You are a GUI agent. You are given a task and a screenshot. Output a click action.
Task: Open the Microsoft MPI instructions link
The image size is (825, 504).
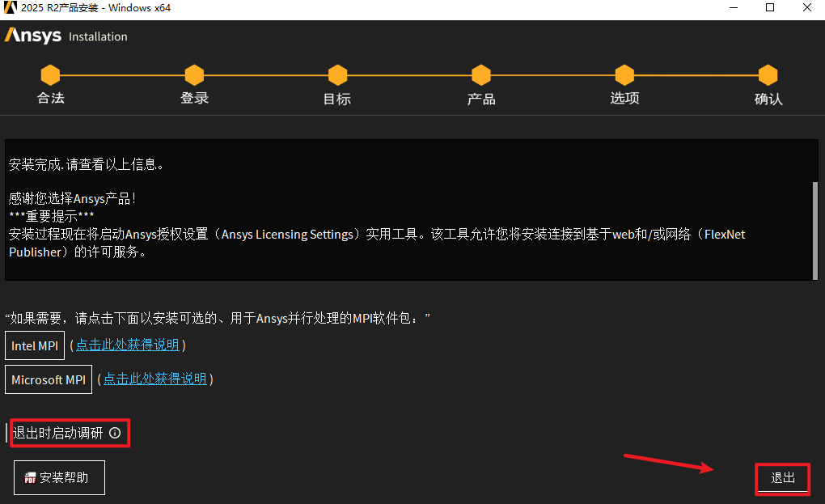point(155,379)
